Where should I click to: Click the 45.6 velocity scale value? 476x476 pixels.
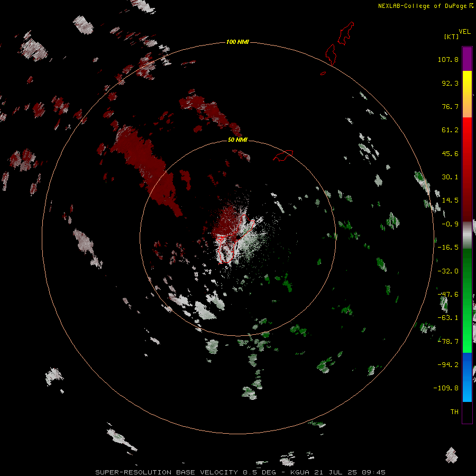(x=450, y=153)
